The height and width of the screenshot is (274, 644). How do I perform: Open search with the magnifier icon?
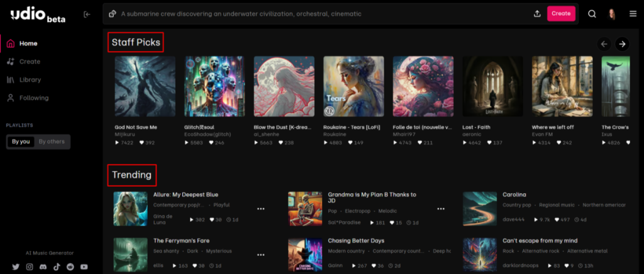[592, 14]
